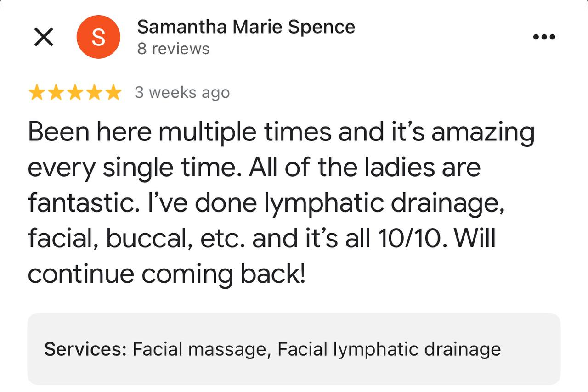588x392 pixels.
Task: Click the fifth yellow rating star
Action: pos(112,93)
